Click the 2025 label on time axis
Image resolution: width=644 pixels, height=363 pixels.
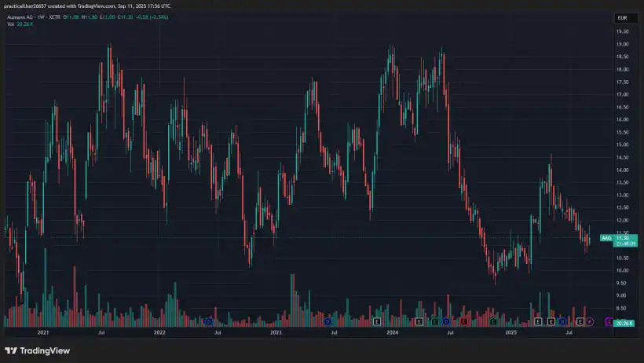point(510,333)
